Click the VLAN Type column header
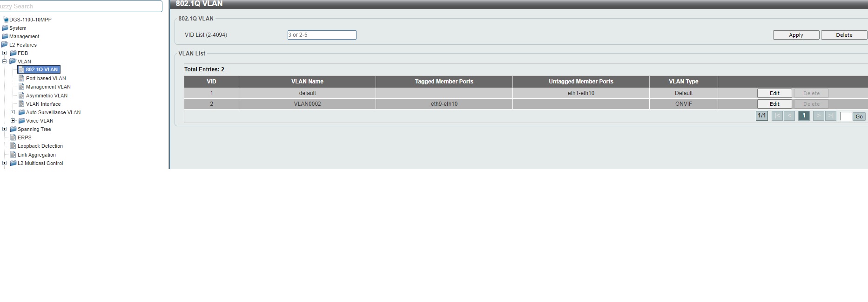The image size is (868, 302). click(684, 82)
